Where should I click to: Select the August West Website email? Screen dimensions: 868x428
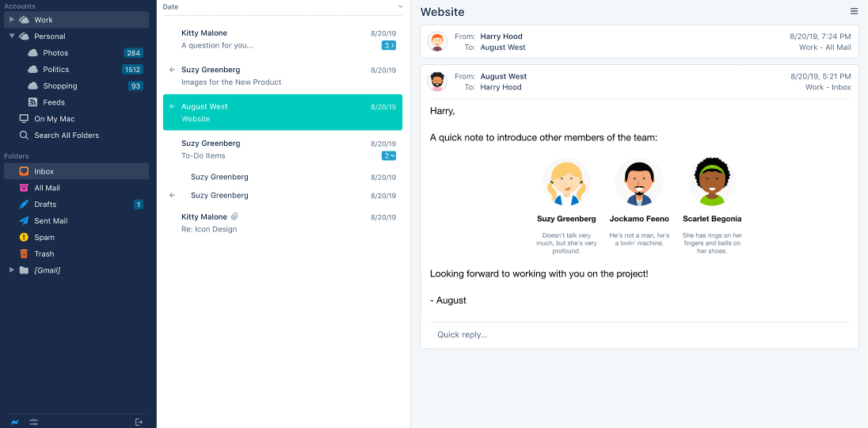(282, 113)
